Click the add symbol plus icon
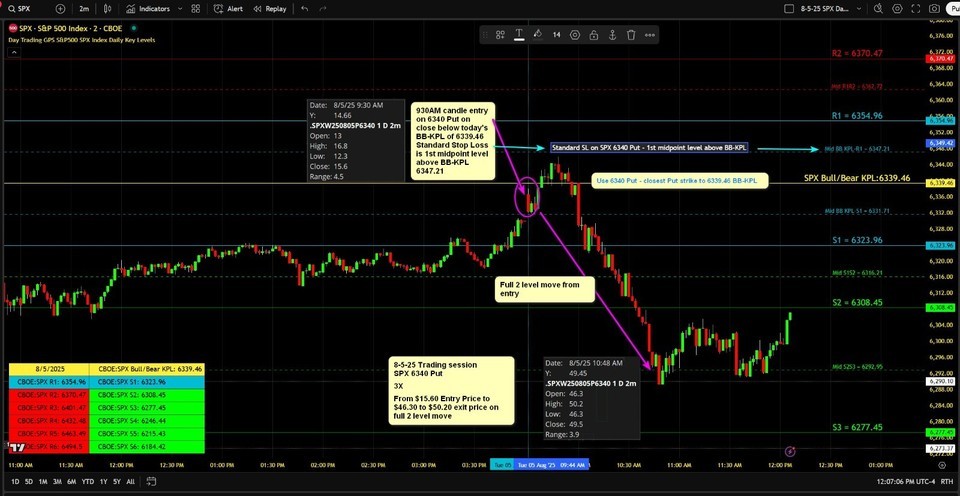Viewport: 960px width, 496px height. click(60, 9)
